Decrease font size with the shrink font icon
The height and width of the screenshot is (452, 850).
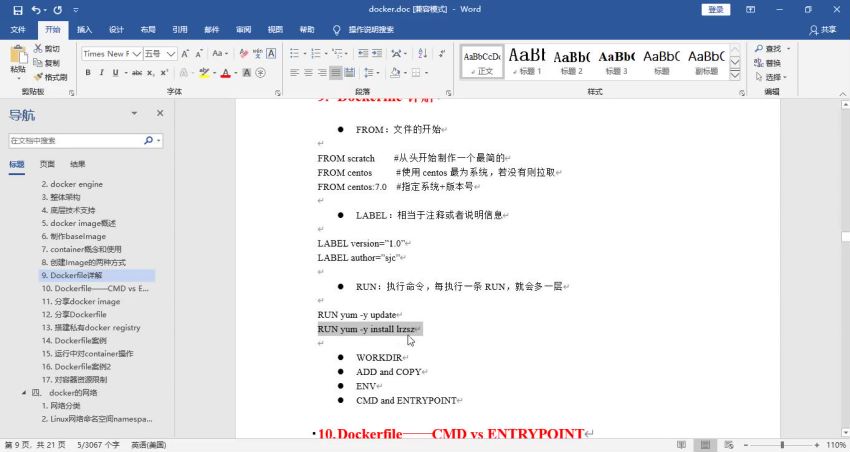[x=199, y=54]
